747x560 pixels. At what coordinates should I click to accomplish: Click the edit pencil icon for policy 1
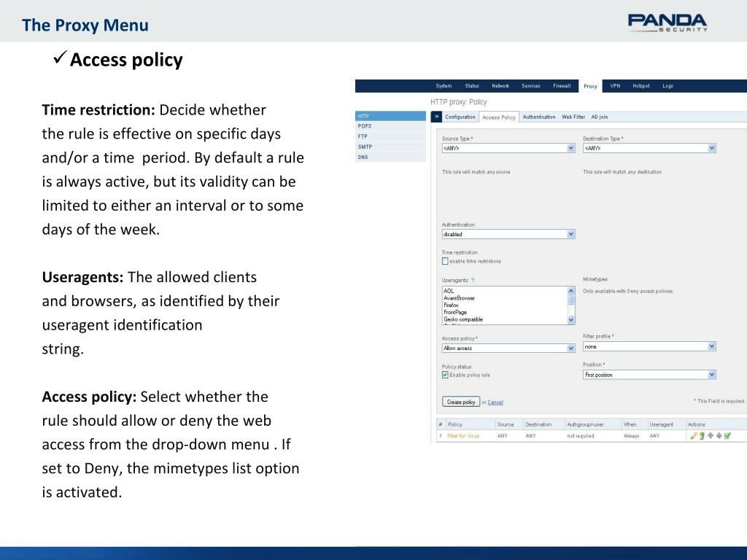694,436
